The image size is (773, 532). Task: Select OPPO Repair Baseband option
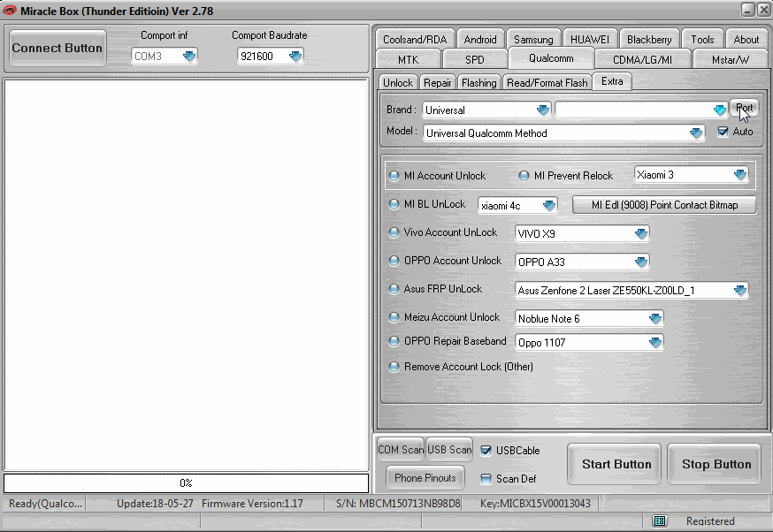[394, 341]
